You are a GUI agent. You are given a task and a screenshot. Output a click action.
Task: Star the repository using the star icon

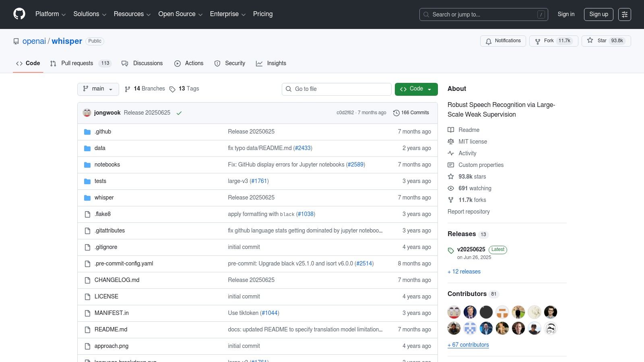pyautogui.click(x=590, y=41)
